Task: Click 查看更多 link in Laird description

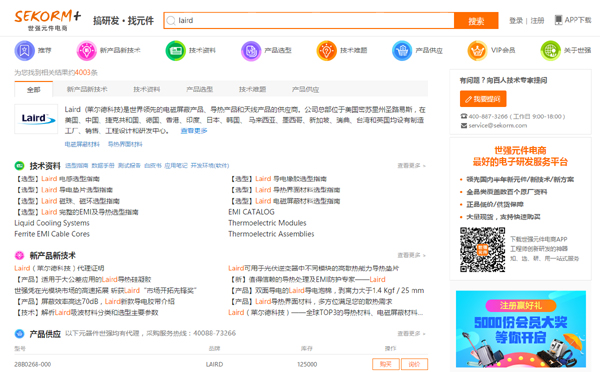Action: pos(194,131)
